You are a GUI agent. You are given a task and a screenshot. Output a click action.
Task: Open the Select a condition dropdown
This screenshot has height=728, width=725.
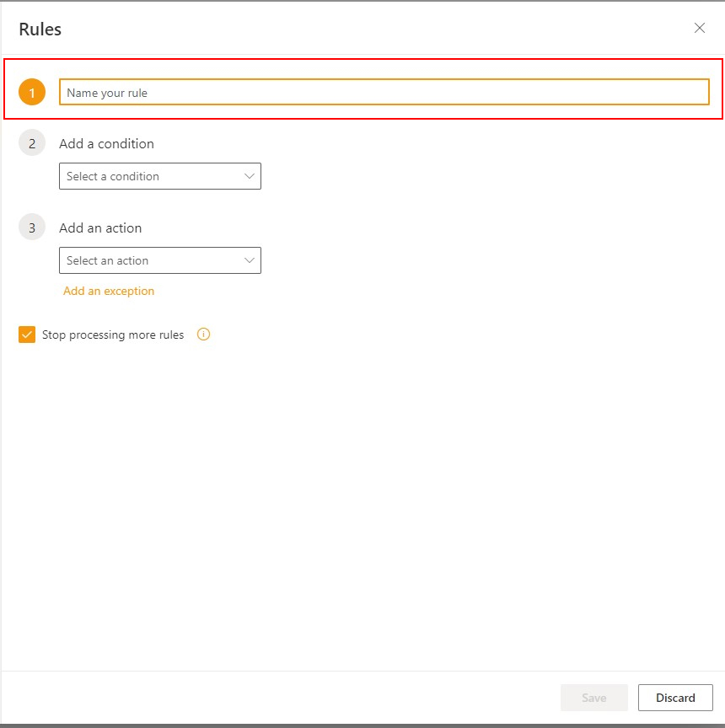(x=152, y=176)
